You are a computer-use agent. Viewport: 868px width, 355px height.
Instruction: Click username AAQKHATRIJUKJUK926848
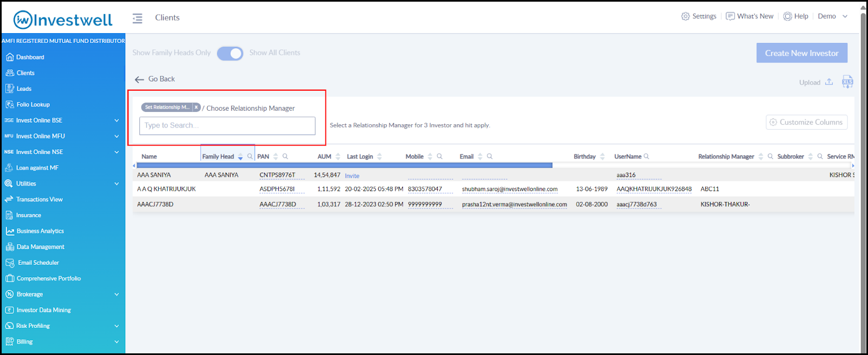coord(654,189)
